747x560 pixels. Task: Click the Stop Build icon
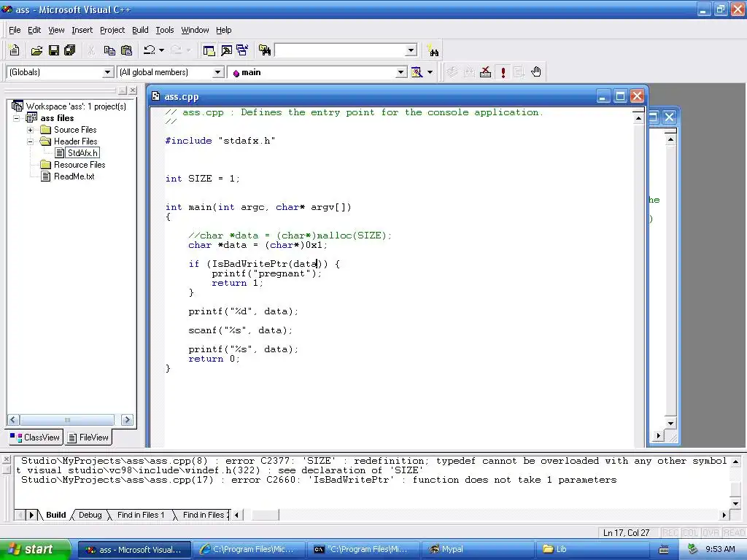(x=485, y=72)
